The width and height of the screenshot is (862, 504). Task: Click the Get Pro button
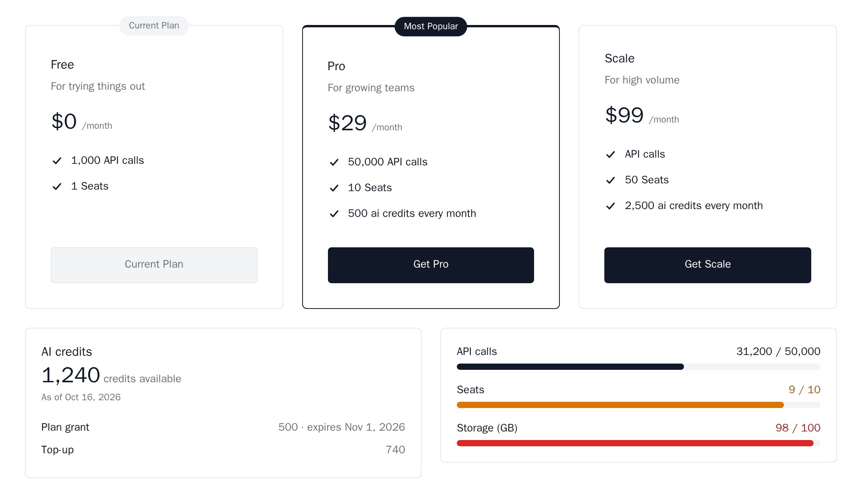coord(431,265)
